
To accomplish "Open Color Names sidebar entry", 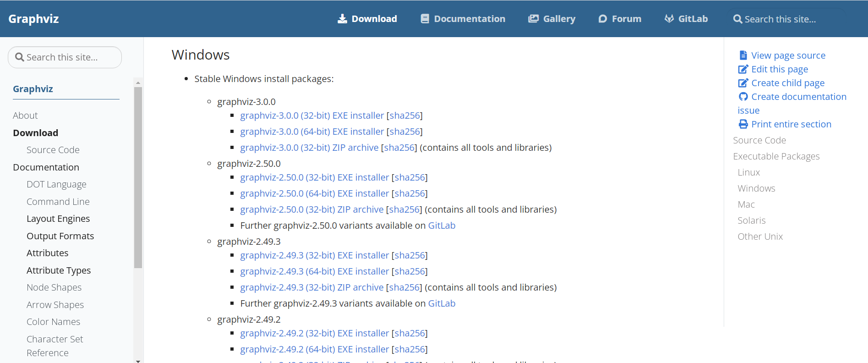I will (54, 322).
